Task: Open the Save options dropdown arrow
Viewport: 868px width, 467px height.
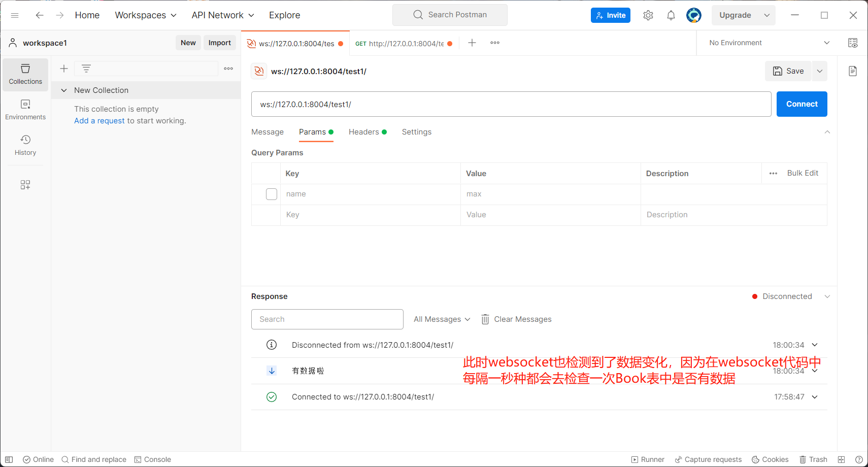Action: [820, 71]
